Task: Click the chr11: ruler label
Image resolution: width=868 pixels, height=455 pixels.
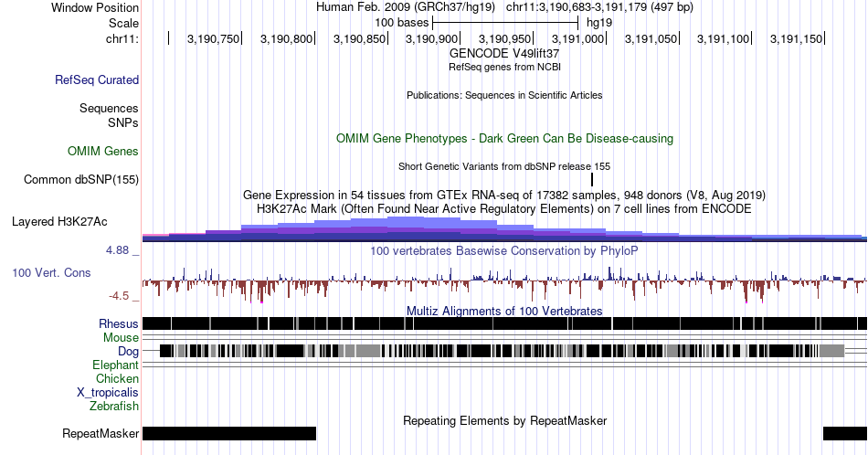Action: 122,38
